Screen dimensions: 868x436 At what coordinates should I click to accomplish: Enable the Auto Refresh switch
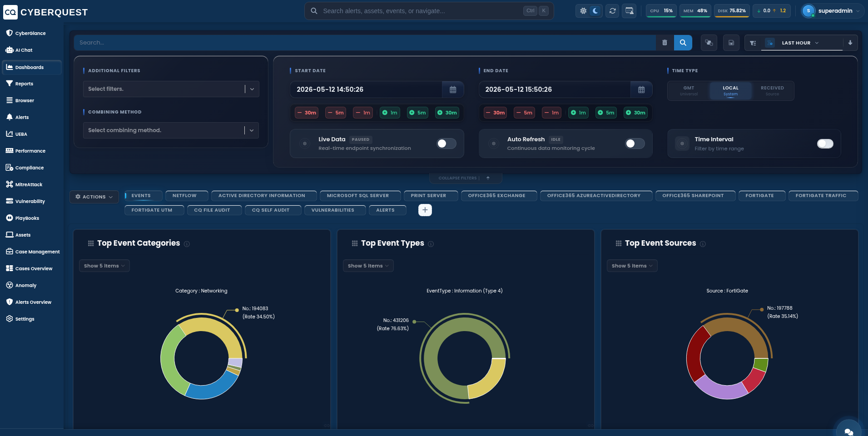(635, 144)
